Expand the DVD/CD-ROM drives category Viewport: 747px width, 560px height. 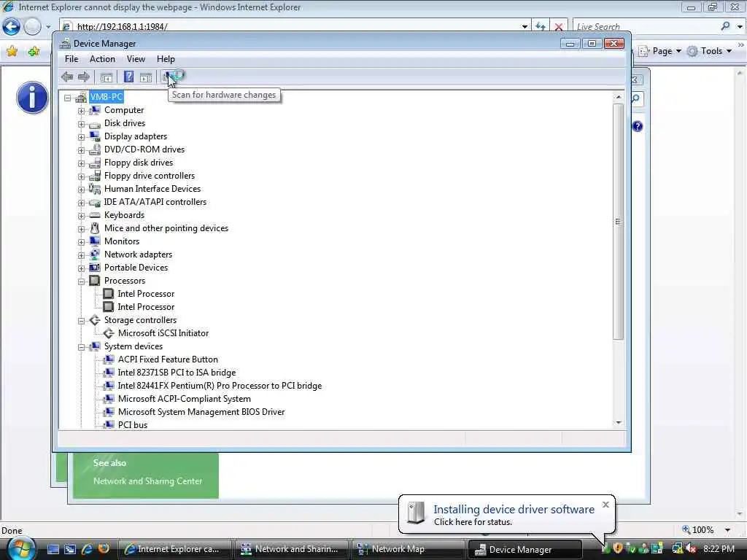[82, 150]
